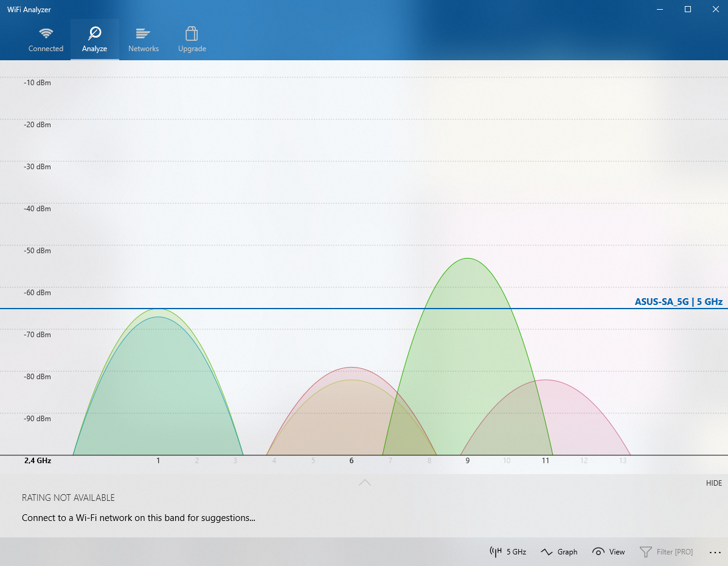Image resolution: width=728 pixels, height=566 pixels.
Task: Click channel 13 on the axis
Action: [x=623, y=461]
